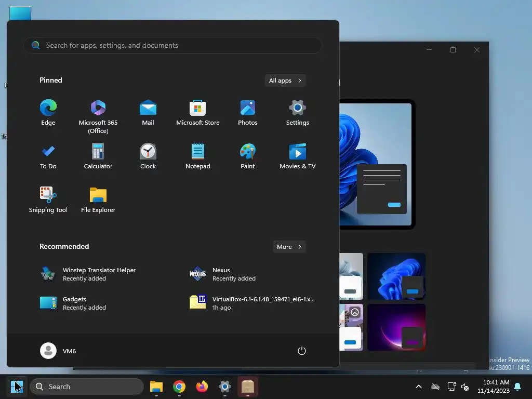Select blue bloom dark theme thumbnail

396,276
